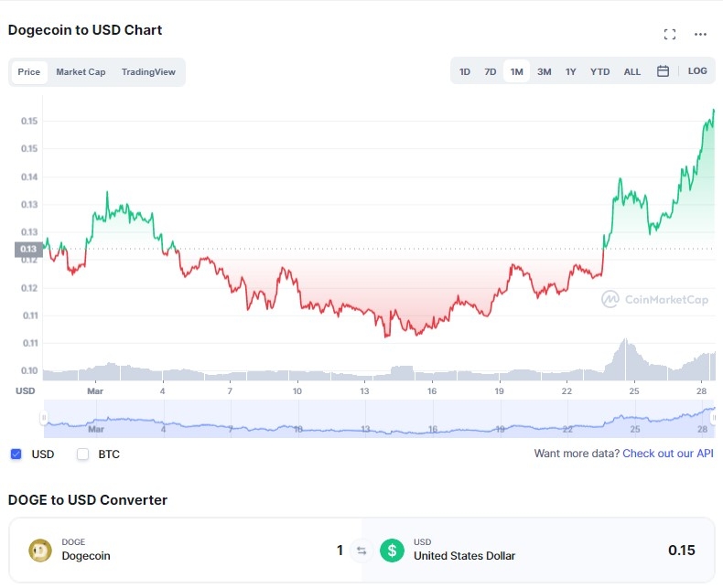Click the green dollar sign icon

coord(393,551)
